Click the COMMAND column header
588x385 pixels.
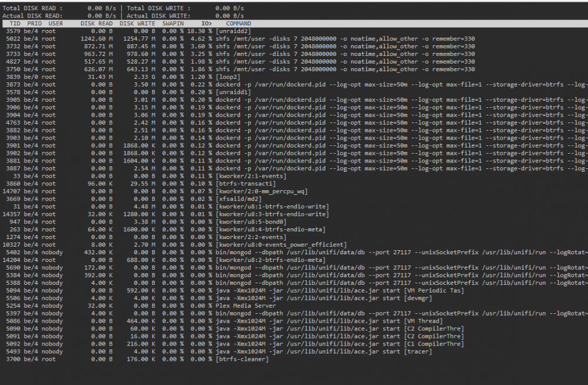tap(239, 24)
